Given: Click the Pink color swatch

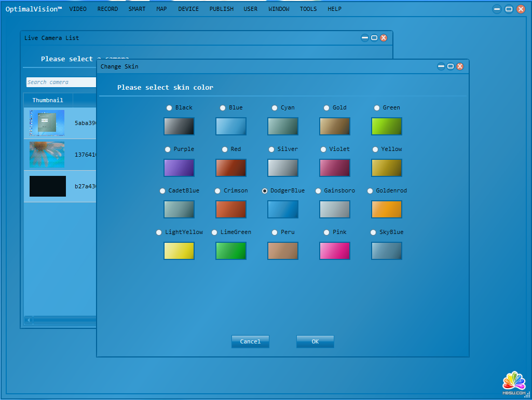Looking at the screenshot, I should 334,251.
